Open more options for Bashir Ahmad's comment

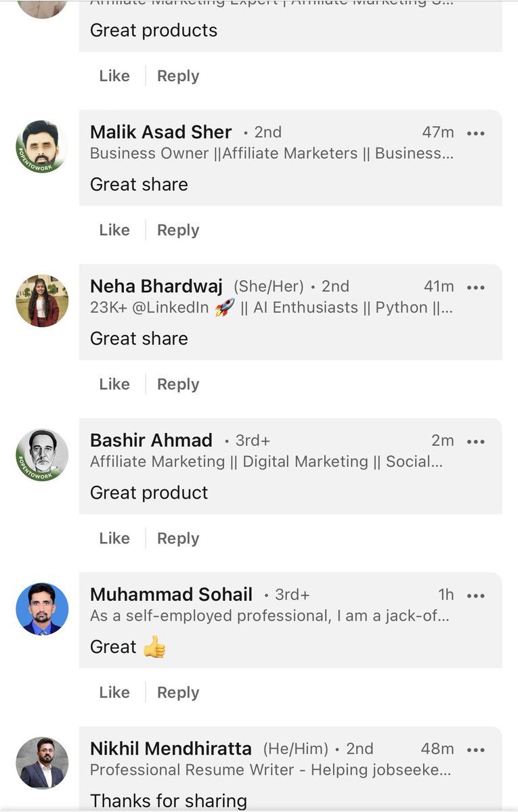pos(476,442)
